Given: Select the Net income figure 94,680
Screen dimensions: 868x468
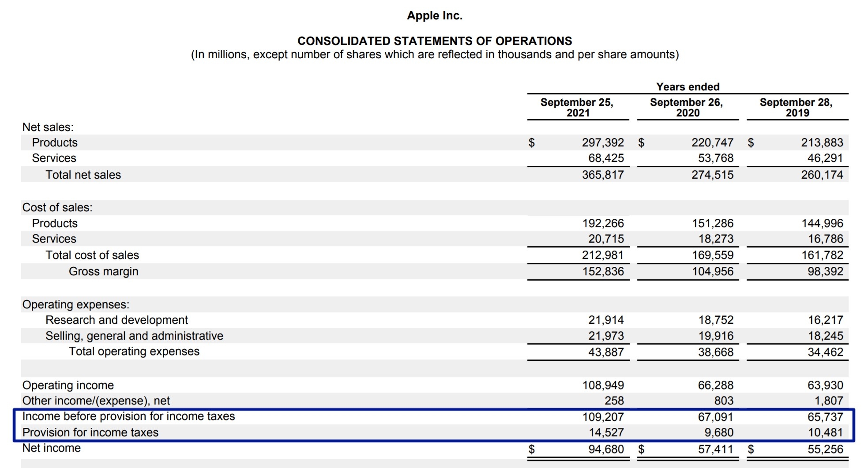Looking at the screenshot, I should tap(602, 448).
